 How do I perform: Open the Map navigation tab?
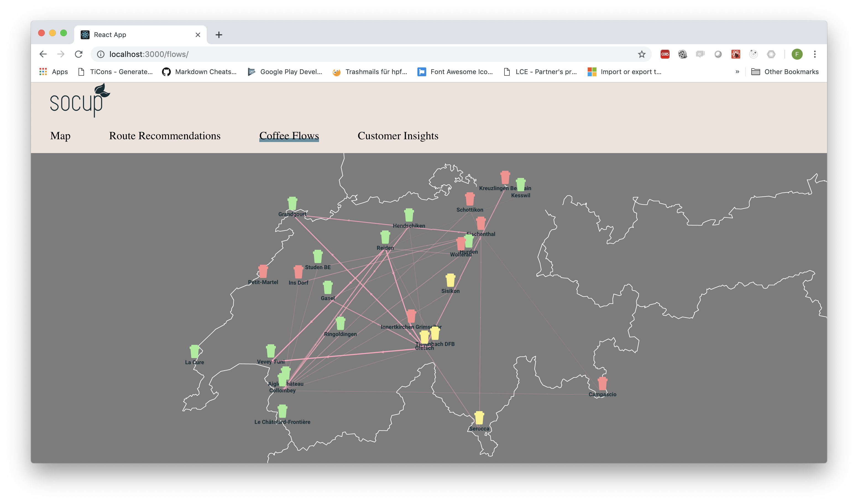(60, 136)
